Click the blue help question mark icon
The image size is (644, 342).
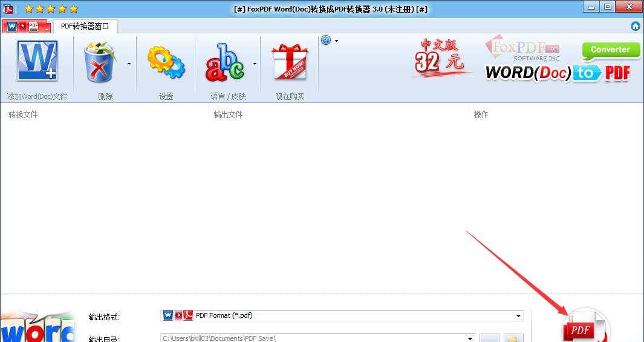click(x=326, y=41)
